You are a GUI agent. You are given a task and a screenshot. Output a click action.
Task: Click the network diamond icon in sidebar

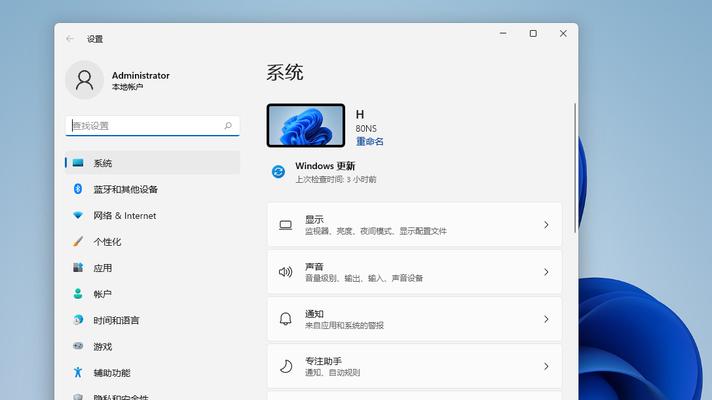[x=78, y=215]
